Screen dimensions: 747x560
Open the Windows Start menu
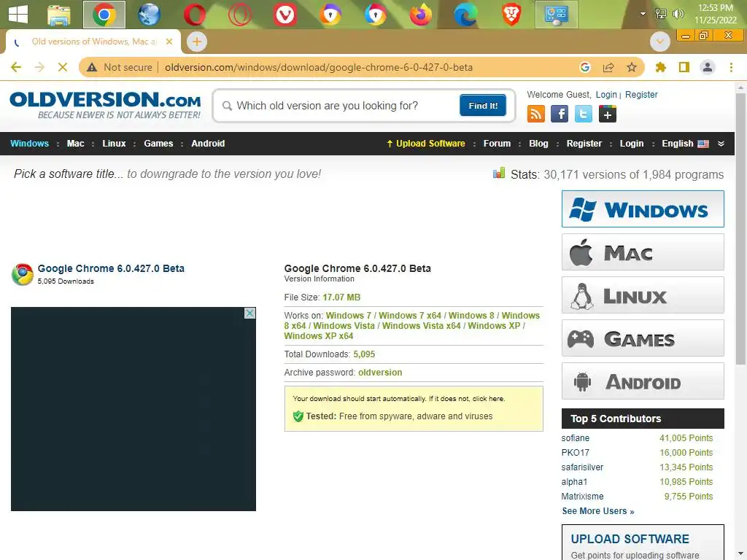click(x=18, y=15)
